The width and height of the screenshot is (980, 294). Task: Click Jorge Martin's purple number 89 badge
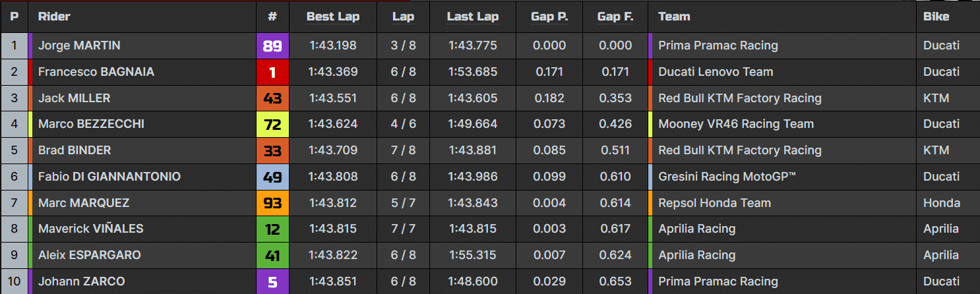pos(272,45)
